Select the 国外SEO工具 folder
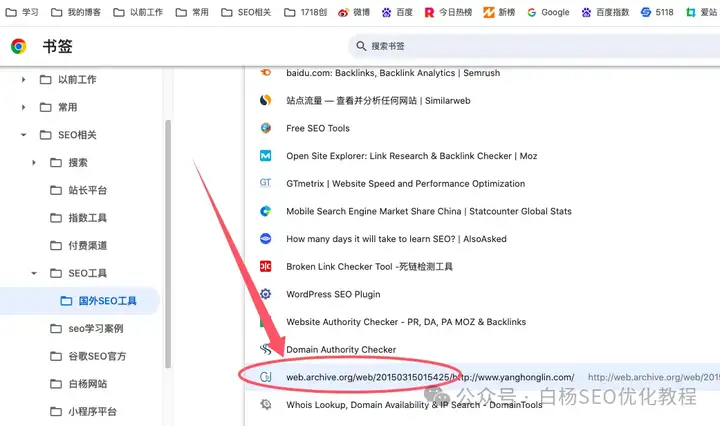The image size is (720, 426). point(99,301)
